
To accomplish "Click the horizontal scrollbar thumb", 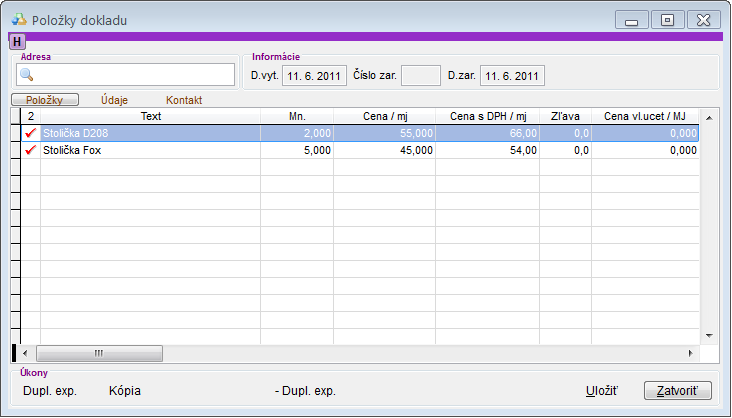I will (x=99, y=353).
